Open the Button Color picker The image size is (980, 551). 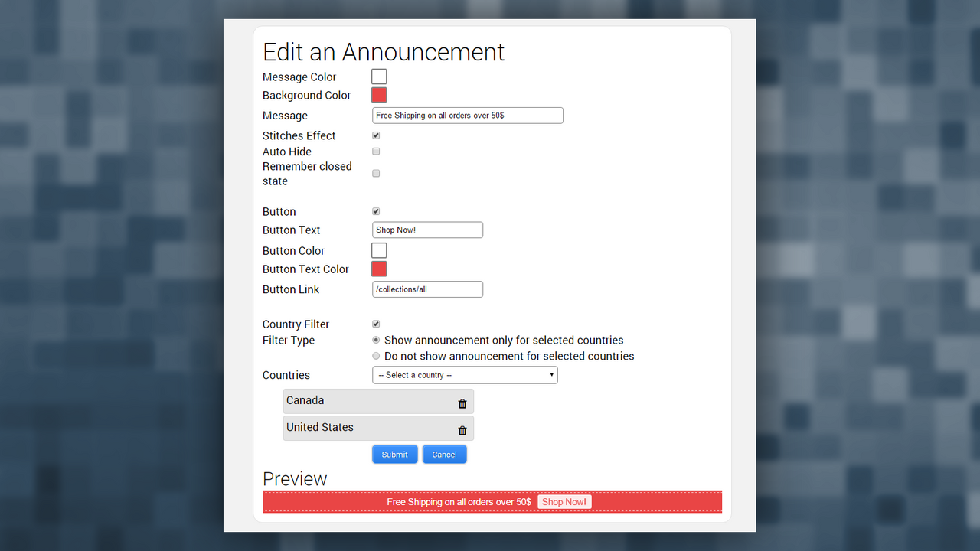coord(378,249)
